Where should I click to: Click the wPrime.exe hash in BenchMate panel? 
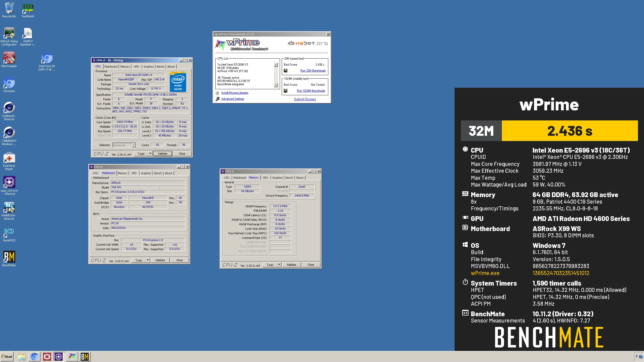[561, 273]
